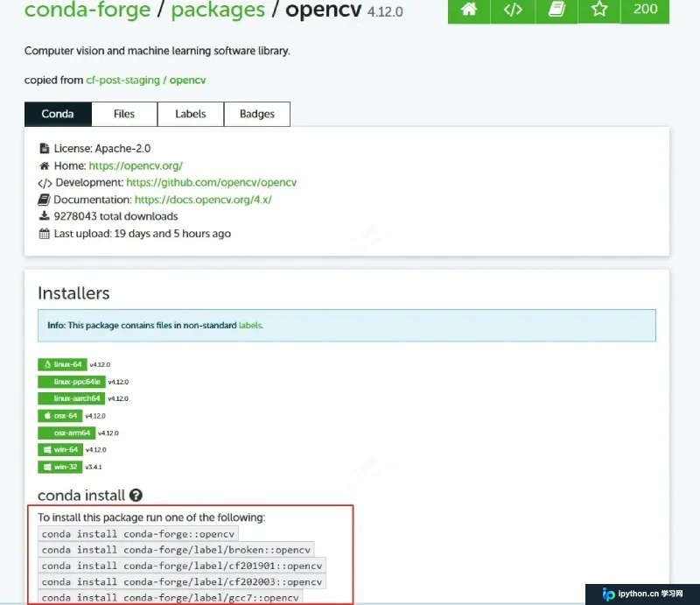Click the non-standard labels link
Viewport: 700px width, 605px height.
[250, 326]
